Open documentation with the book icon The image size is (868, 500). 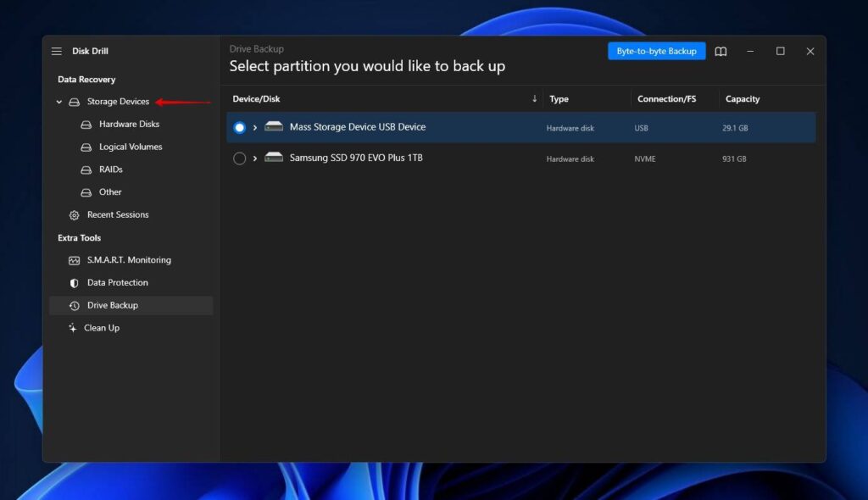[x=720, y=51]
